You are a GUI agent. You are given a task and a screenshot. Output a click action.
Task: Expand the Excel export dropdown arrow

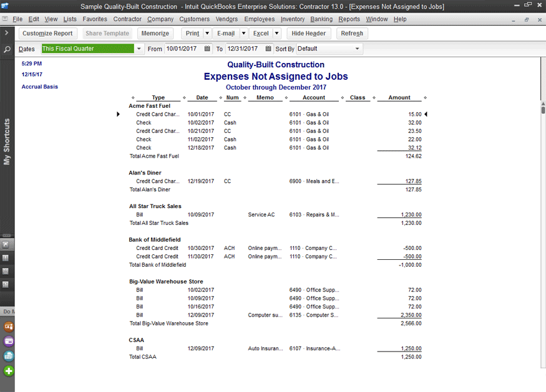[276, 33]
